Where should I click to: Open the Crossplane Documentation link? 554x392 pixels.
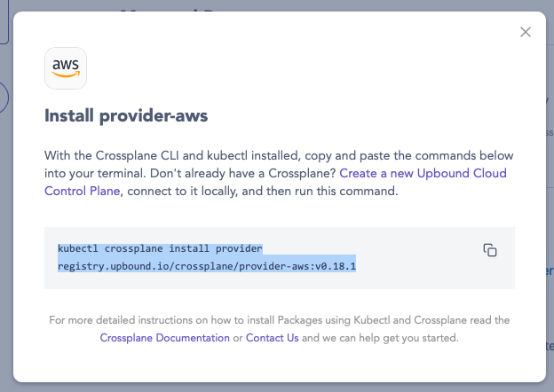pyautogui.click(x=164, y=338)
